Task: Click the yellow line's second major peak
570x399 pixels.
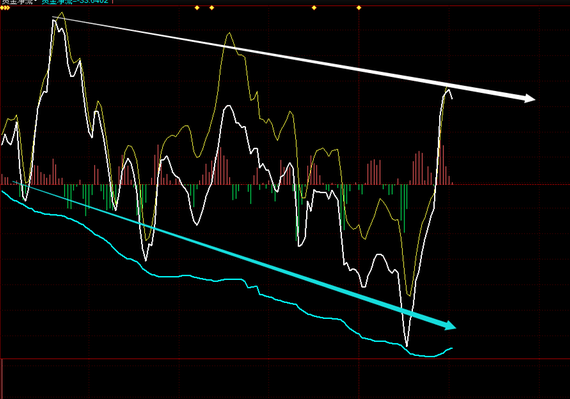Action: tap(229, 33)
